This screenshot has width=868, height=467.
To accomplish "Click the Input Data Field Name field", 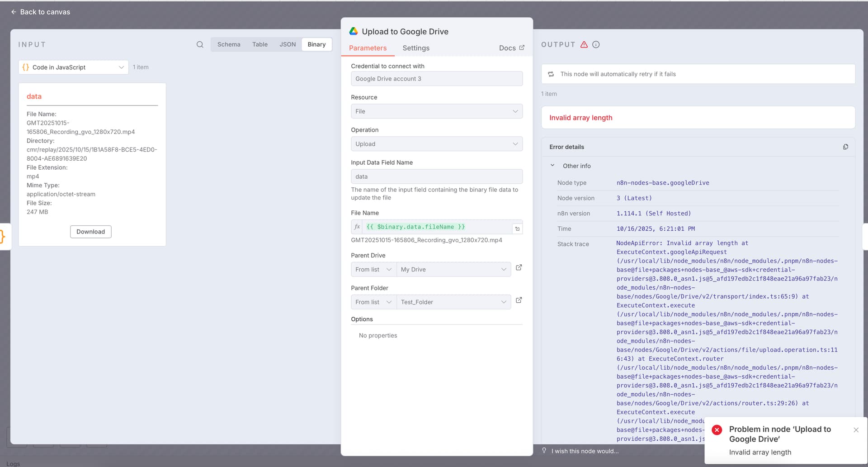I will click(x=436, y=176).
